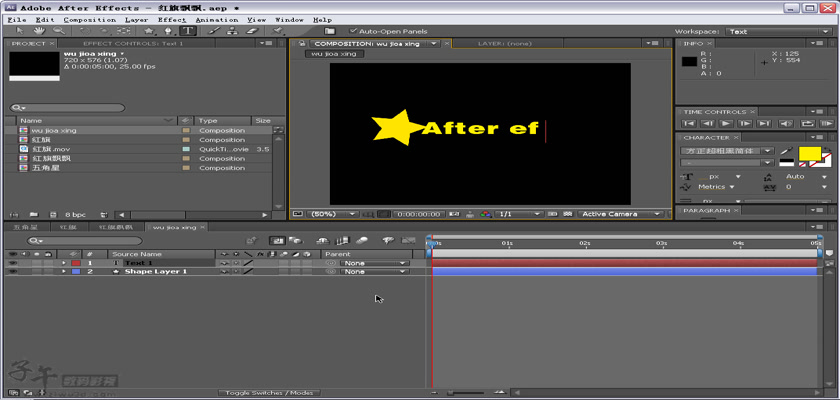Select the Star shape tool
This screenshot has width=840, height=400.
[x=149, y=32]
